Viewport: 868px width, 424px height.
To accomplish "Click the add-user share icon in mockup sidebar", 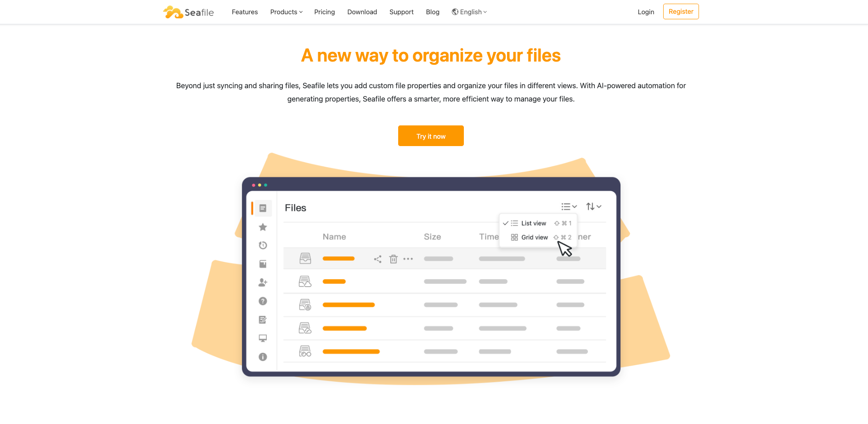I will [x=263, y=283].
